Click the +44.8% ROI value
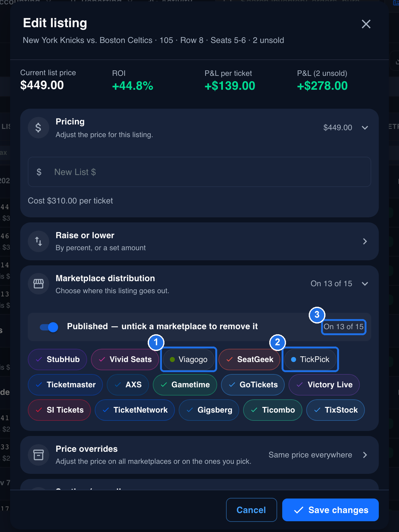The image size is (399, 532). tap(132, 86)
